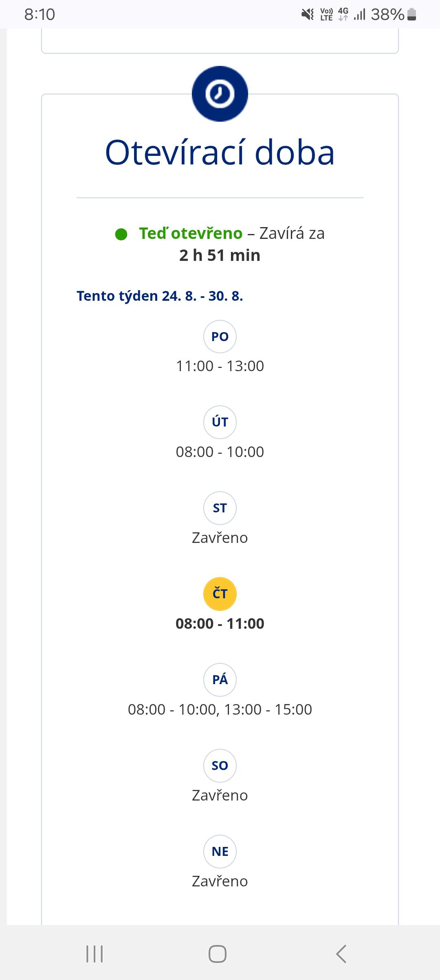Tap the muted sound icon in status bar

(308, 15)
